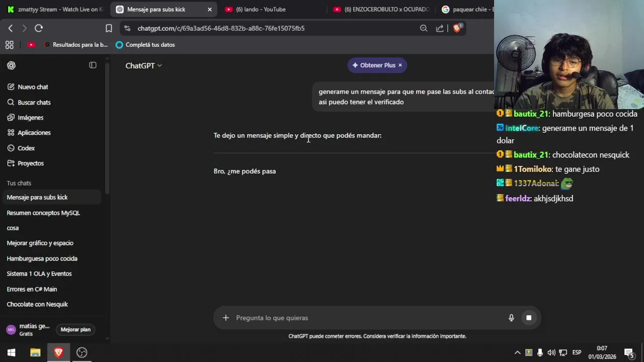Viewport: 644px width, 362px height.
Task: Open chat Chocolate con Nesquik
Action: pos(52,304)
